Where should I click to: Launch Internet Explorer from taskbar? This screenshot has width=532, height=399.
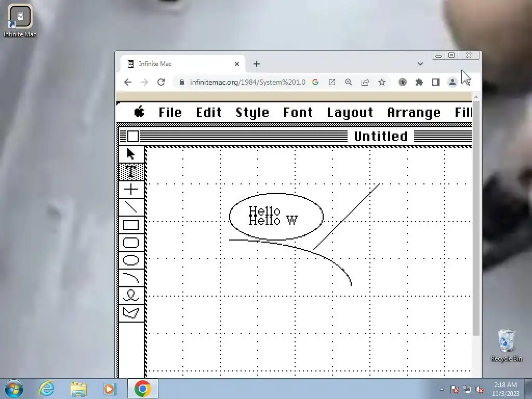[x=46, y=389]
